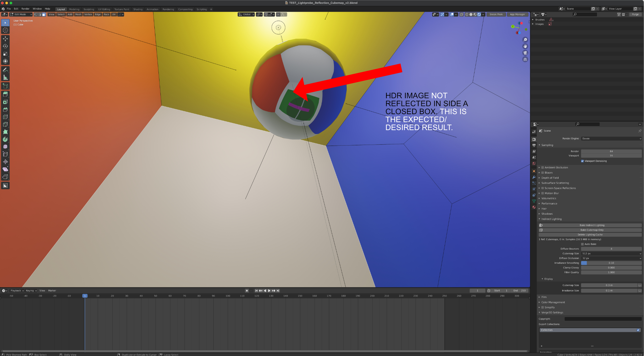Select the Rotate tool in the toolbar
Screen dimensions: 644x356
[x=5, y=46]
